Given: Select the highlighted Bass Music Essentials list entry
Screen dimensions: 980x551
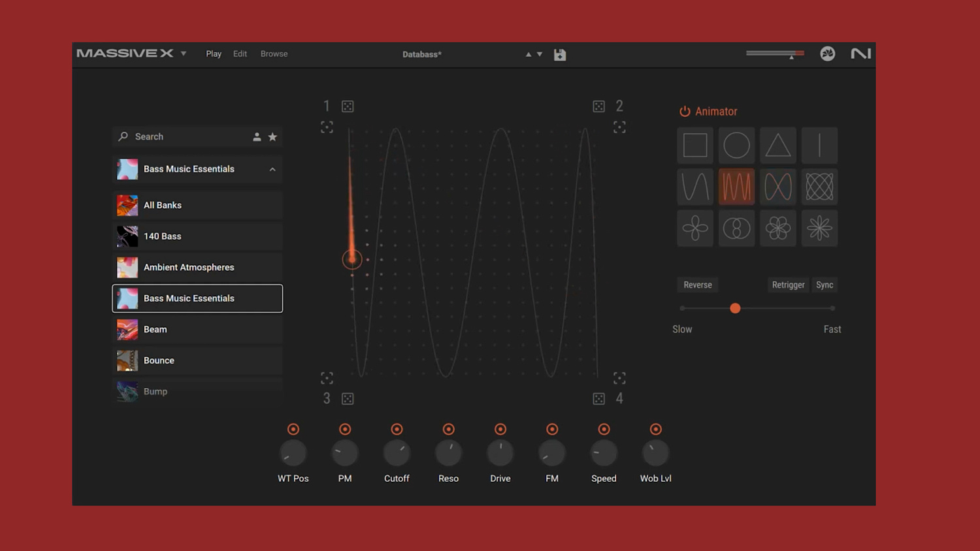Looking at the screenshot, I should tap(197, 298).
